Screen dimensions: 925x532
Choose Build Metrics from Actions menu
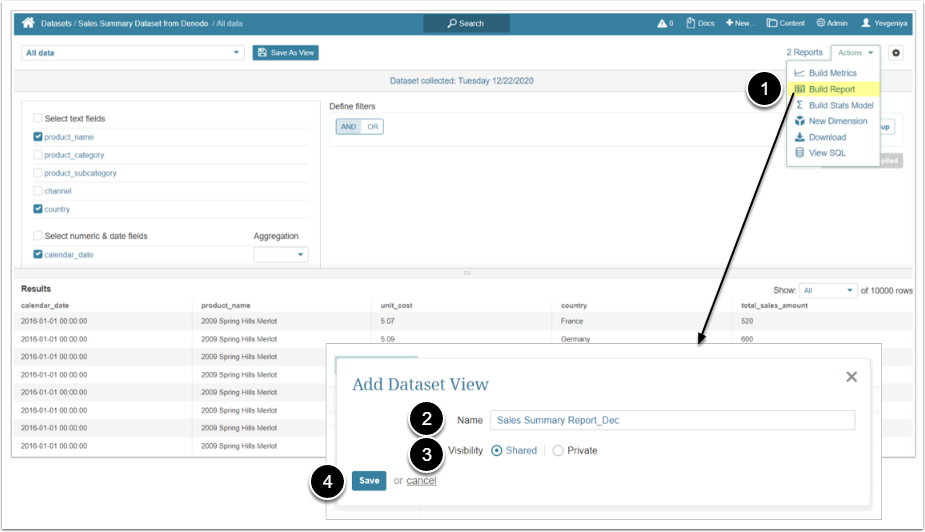[x=832, y=73]
